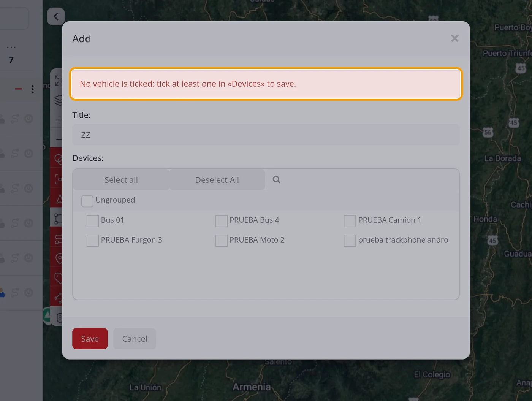This screenshot has height=401, width=532.
Task: Close the Add dialog with the X
Action: (x=455, y=38)
